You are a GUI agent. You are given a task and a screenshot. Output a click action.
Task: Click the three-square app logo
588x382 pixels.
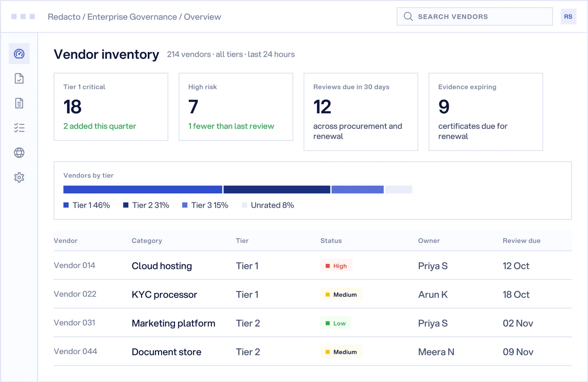point(23,17)
